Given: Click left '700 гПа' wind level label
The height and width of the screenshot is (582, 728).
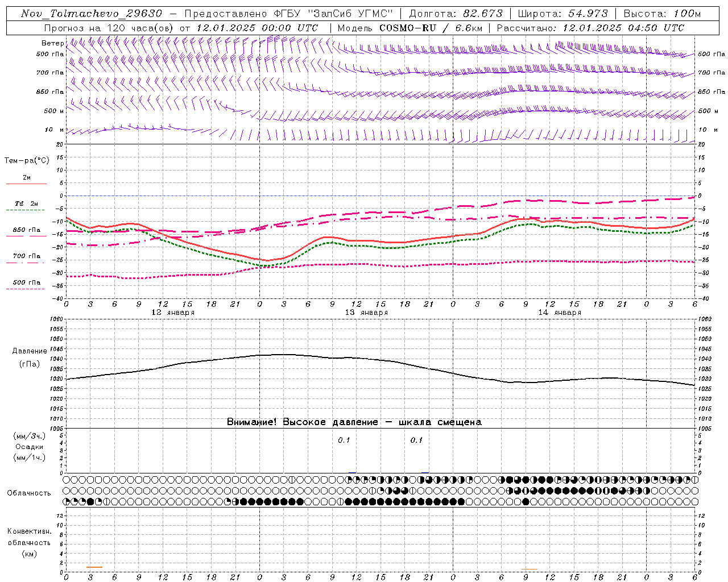Looking at the screenshot, I should pyautogui.click(x=50, y=73).
